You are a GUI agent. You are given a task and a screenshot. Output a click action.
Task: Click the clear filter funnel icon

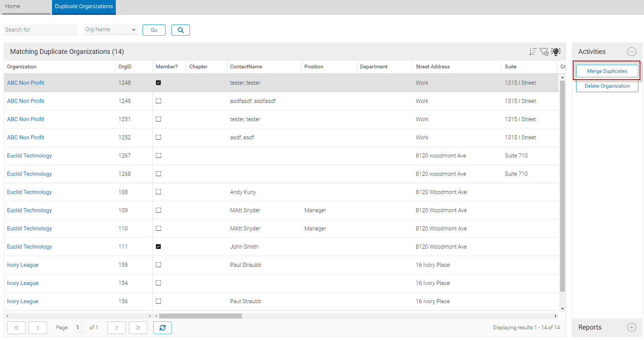pos(544,52)
